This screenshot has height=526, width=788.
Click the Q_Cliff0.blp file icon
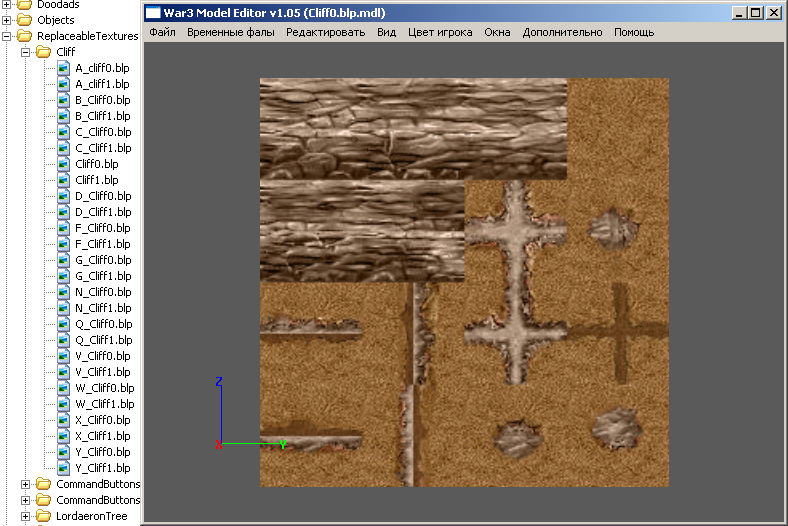point(63,324)
